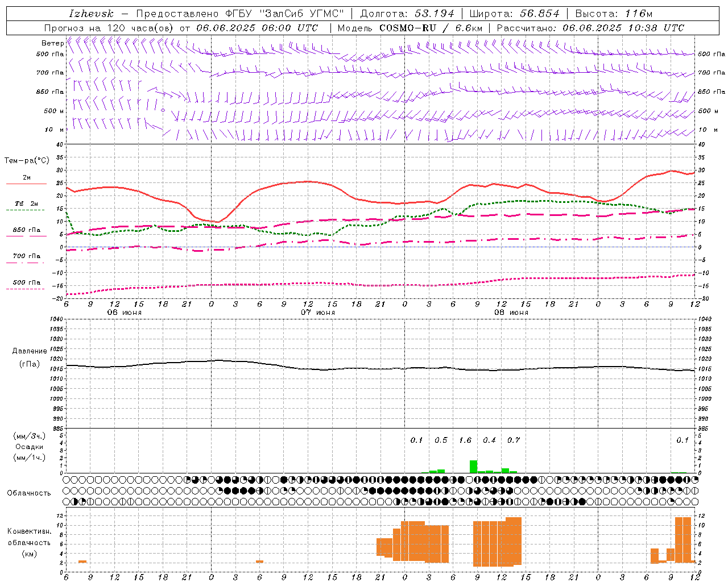Screen dimensions: 728x582
Task: Click the text Предоставлено ФГБУ "ЗапСиб УГМС"
Action: (240, 14)
